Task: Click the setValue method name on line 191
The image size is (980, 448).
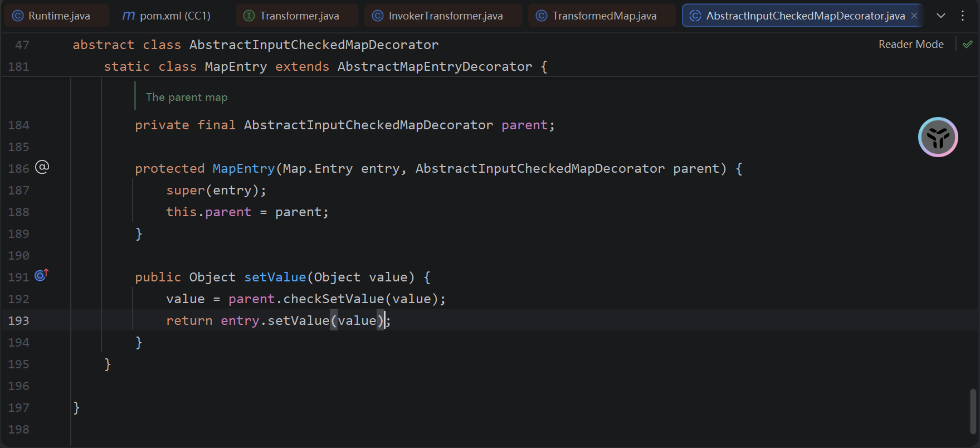Action: click(275, 277)
